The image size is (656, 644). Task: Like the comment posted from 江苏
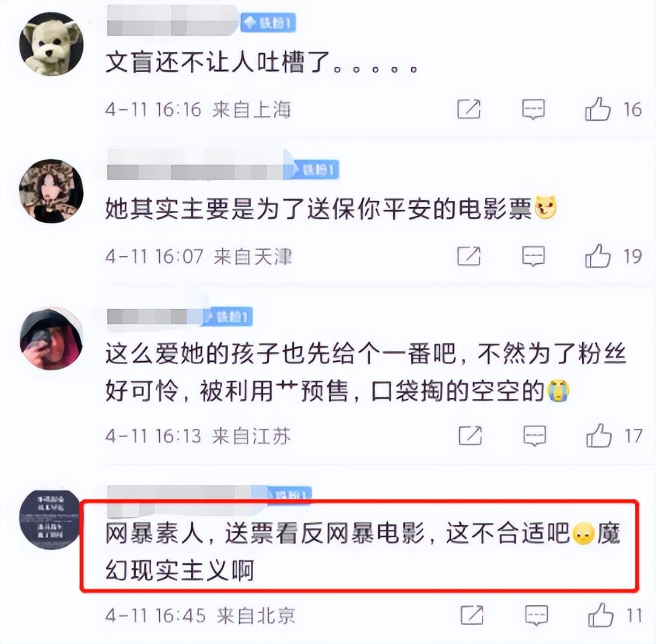tap(599, 435)
